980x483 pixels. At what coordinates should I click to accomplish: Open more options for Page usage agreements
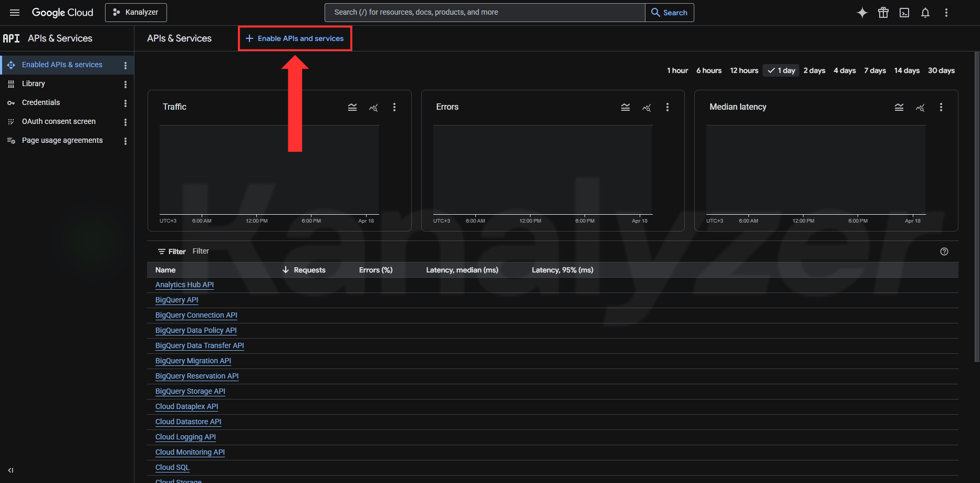tap(126, 141)
